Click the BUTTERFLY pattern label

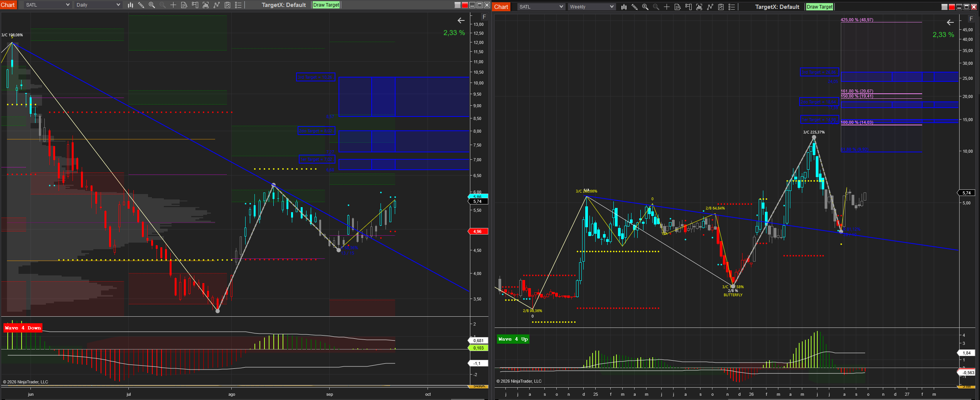click(733, 295)
